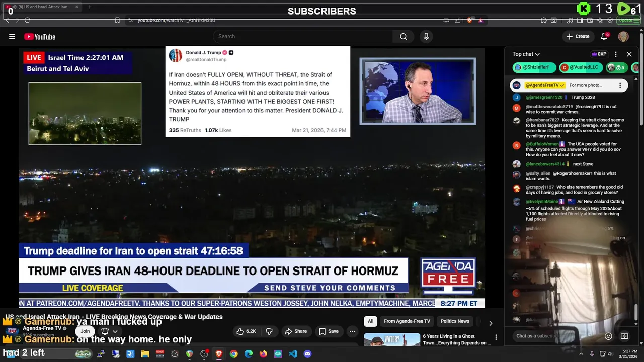Switch to the US and Israel Attack Iran tab
644x362 pixels.
tap(43, 7)
